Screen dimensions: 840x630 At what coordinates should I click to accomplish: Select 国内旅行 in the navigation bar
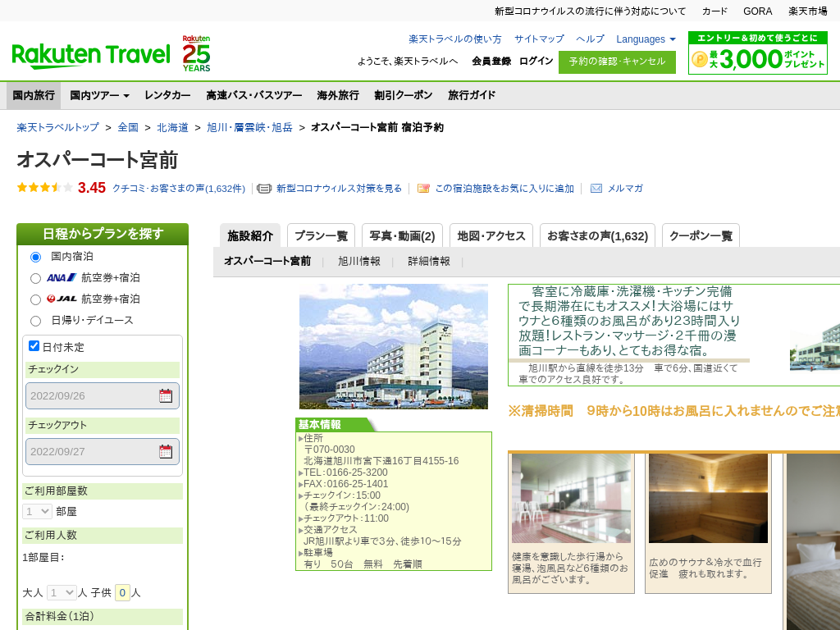pyautogui.click(x=34, y=95)
